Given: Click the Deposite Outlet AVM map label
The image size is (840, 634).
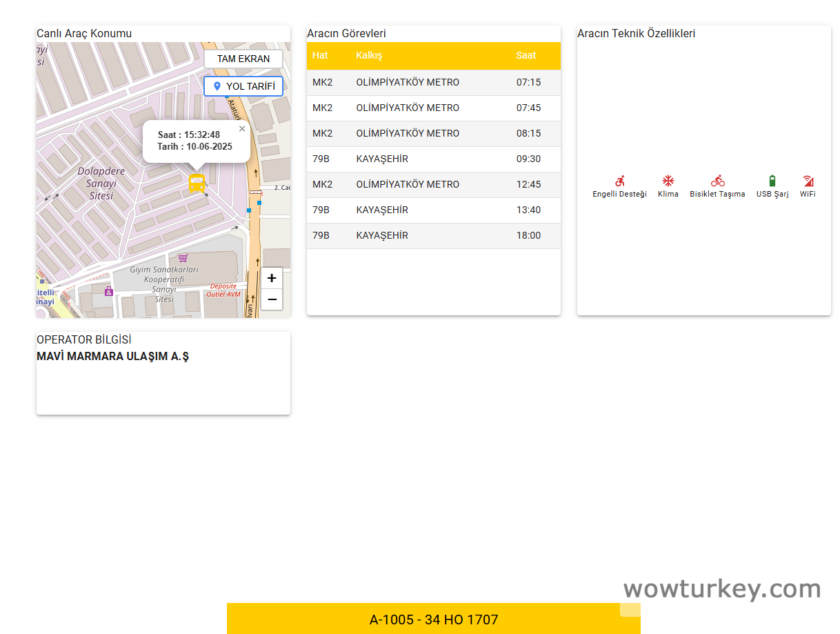Looking at the screenshot, I should 224,290.
